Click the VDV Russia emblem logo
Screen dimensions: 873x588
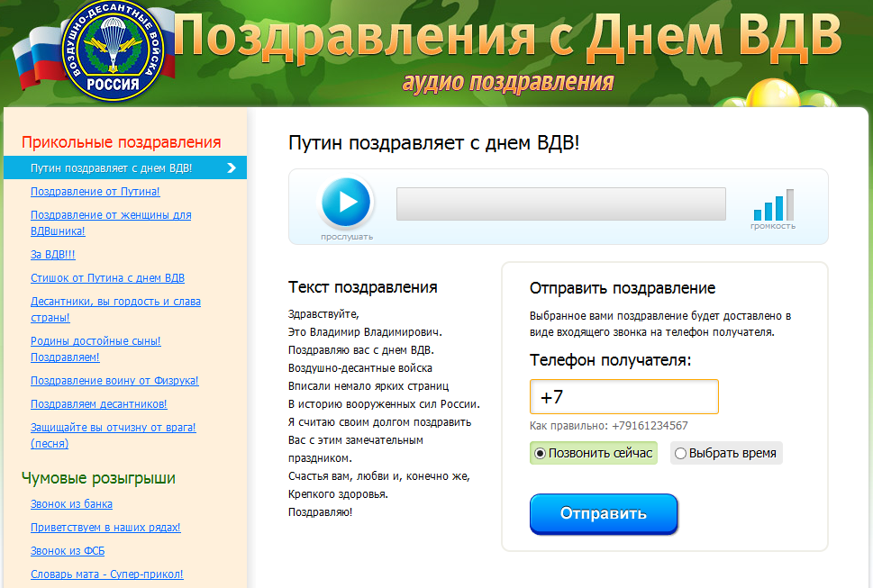[x=114, y=51]
